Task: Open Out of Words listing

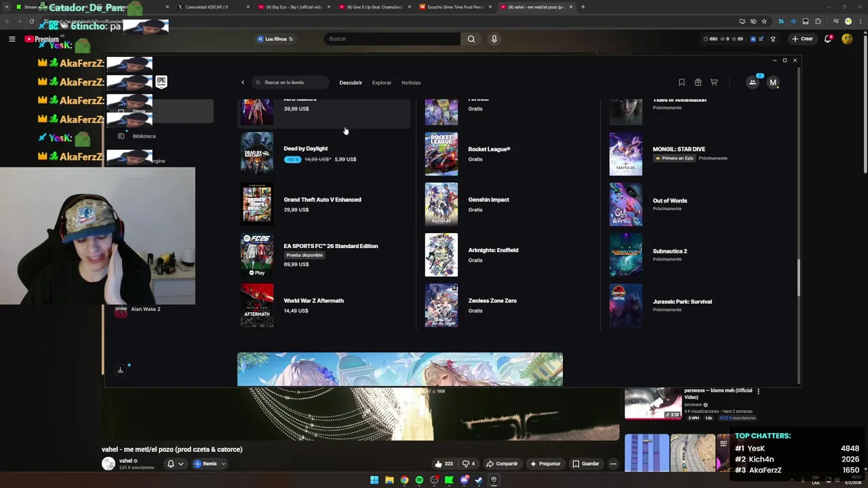Action: [693, 204]
